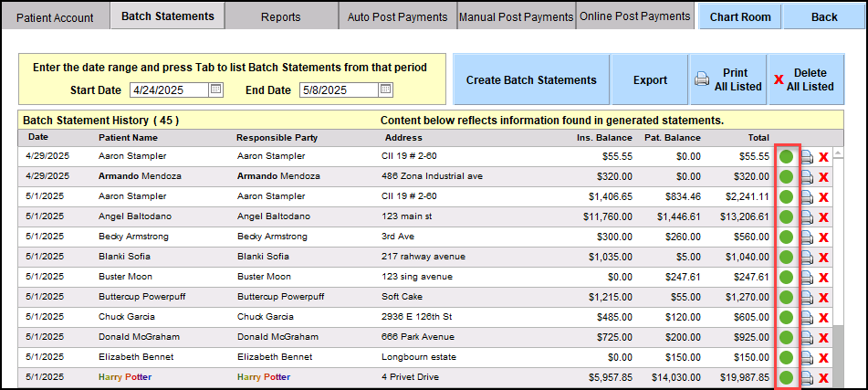The height and width of the screenshot is (390, 868).
Task: Open the End Date calendar picker
Action: pyautogui.click(x=385, y=90)
